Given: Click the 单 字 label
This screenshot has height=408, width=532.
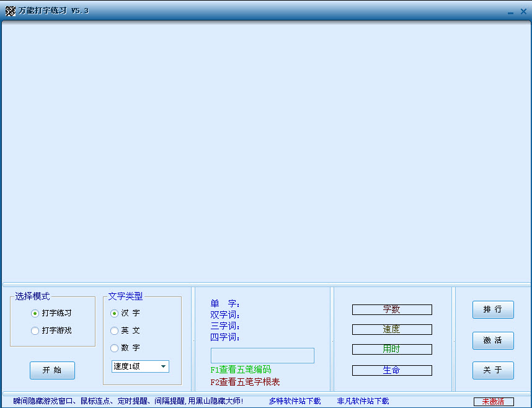Looking at the screenshot, I should pos(225,303).
